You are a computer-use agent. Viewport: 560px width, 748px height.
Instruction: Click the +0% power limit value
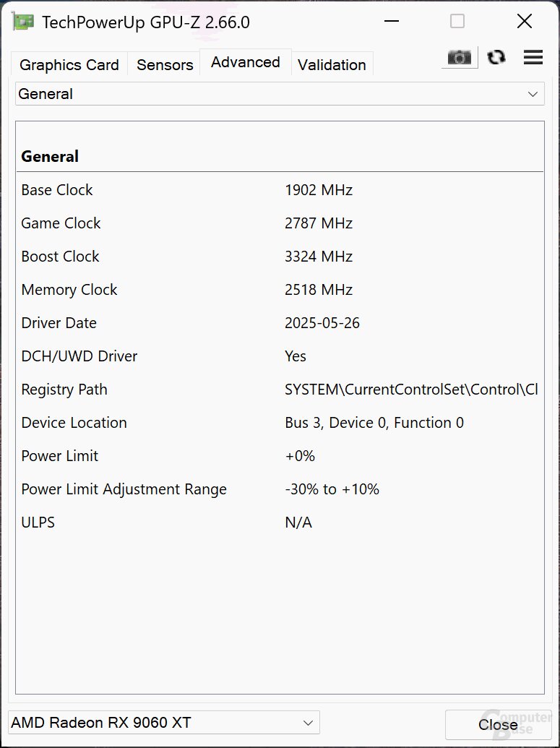(x=300, y=456)
